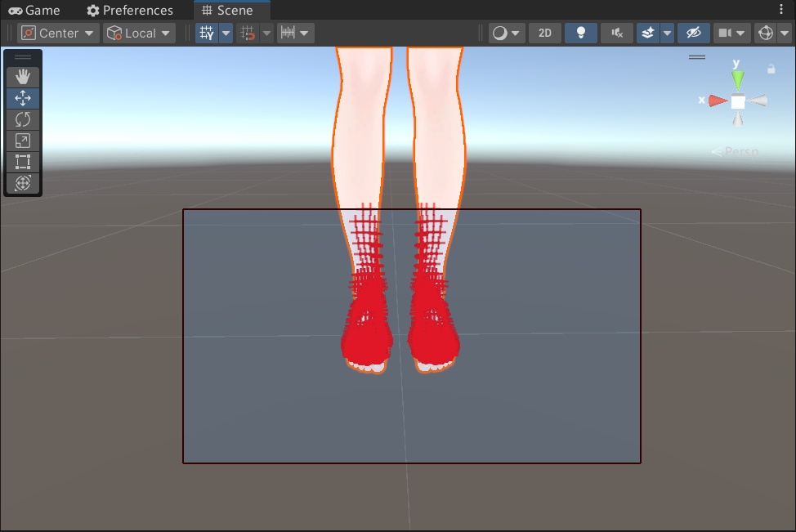
Task: Click the tools overlay drag handle
Action: [23, 57]
